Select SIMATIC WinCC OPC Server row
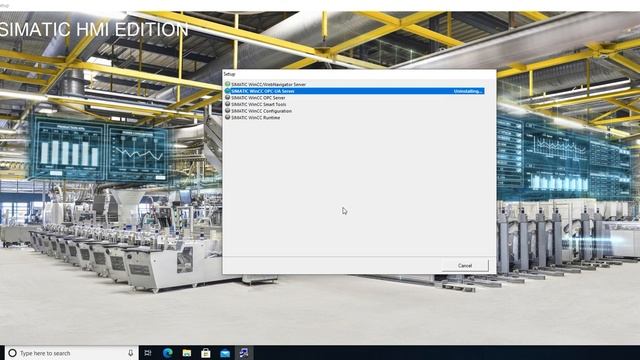This screenshot has width=640, height=360. pos(354,98)
